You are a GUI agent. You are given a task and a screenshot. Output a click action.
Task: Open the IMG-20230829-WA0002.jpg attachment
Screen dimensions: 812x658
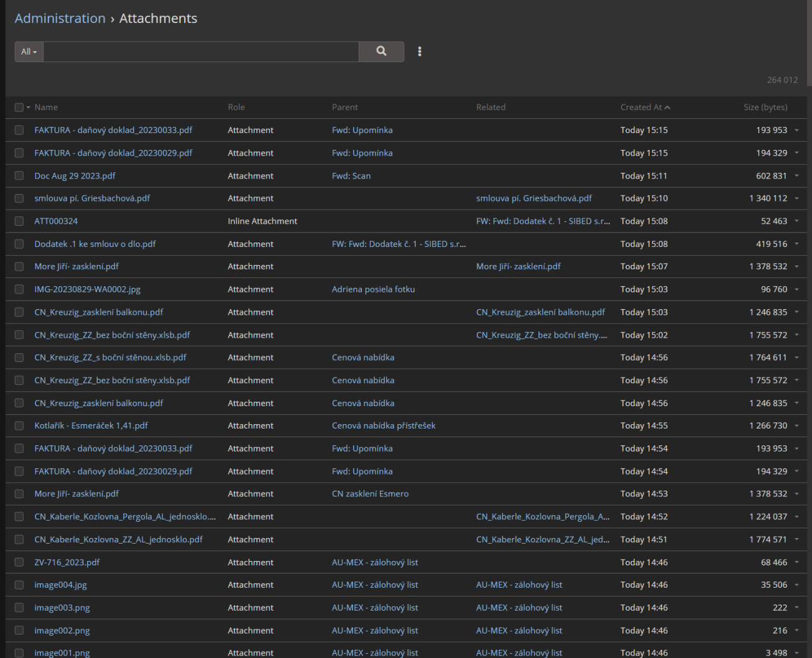pos(88,289)
